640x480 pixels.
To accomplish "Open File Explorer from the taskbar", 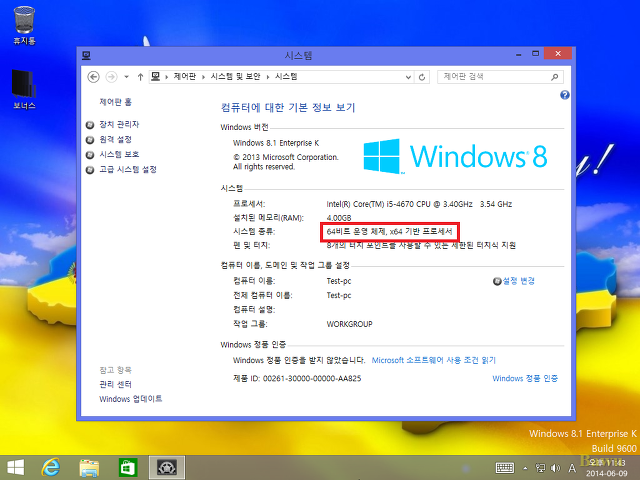I will pyautogui.click(x=89, y=467).
